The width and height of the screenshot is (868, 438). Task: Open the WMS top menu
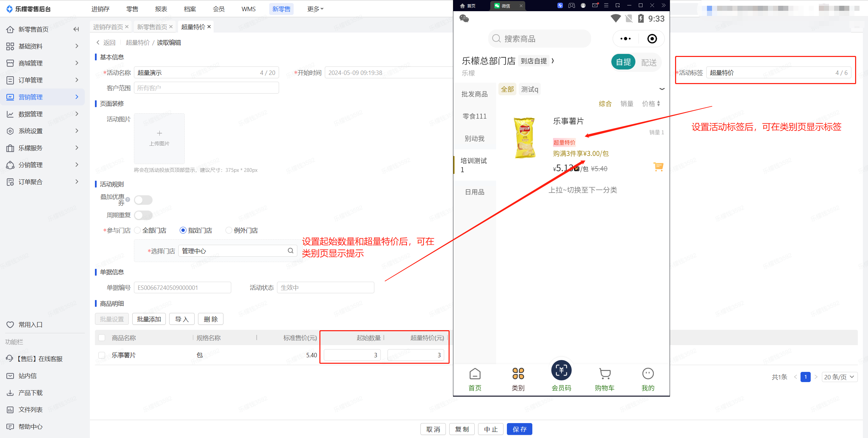[x=249, y=9]
